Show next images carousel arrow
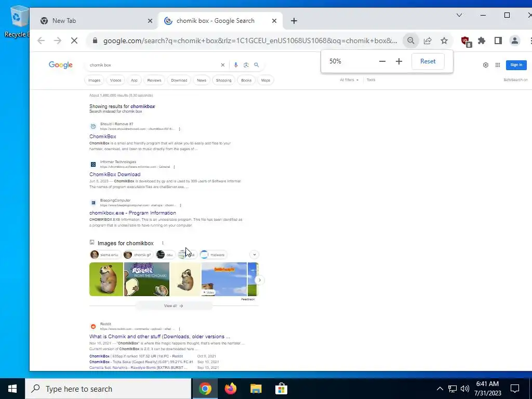This screenshot has height=399, width=532. pyautogui.click(x=260, y=280)
